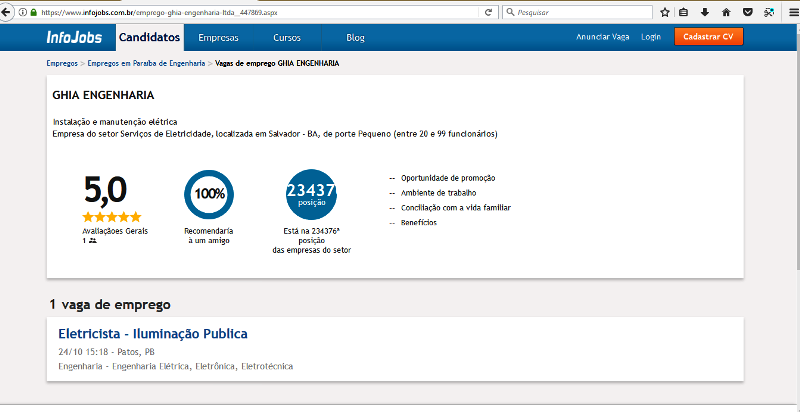Click Ambiente de trabalho item
This screenshot has height=412, width=800.
[439, 193]
